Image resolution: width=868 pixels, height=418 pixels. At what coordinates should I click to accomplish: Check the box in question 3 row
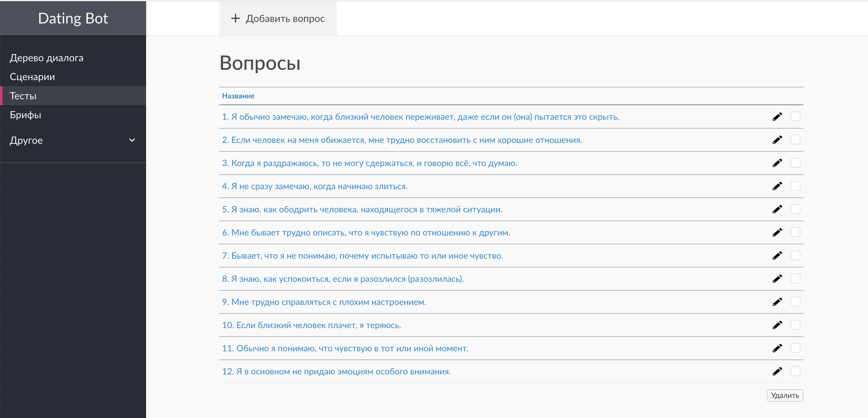point(796,163)
